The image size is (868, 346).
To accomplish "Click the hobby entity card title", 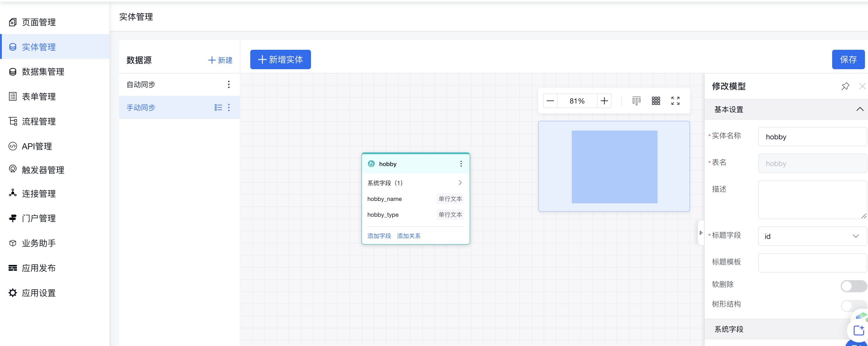I will point(388,164).
